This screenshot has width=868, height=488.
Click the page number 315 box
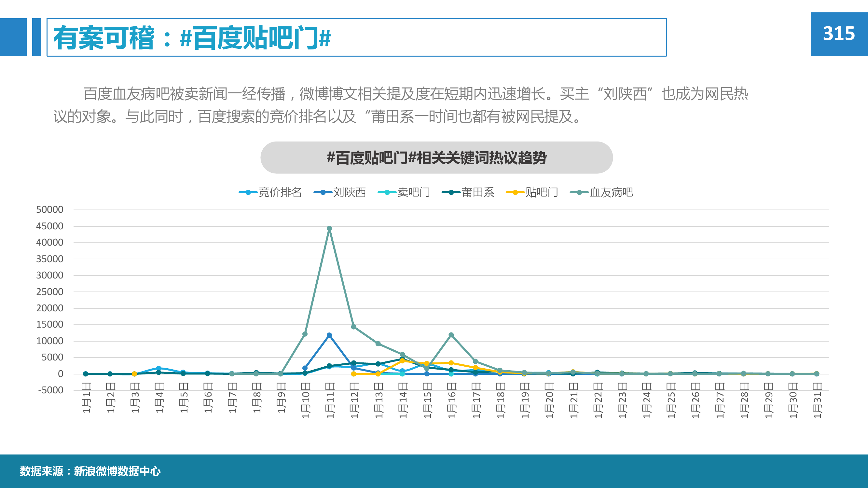(x=839, y=34)
